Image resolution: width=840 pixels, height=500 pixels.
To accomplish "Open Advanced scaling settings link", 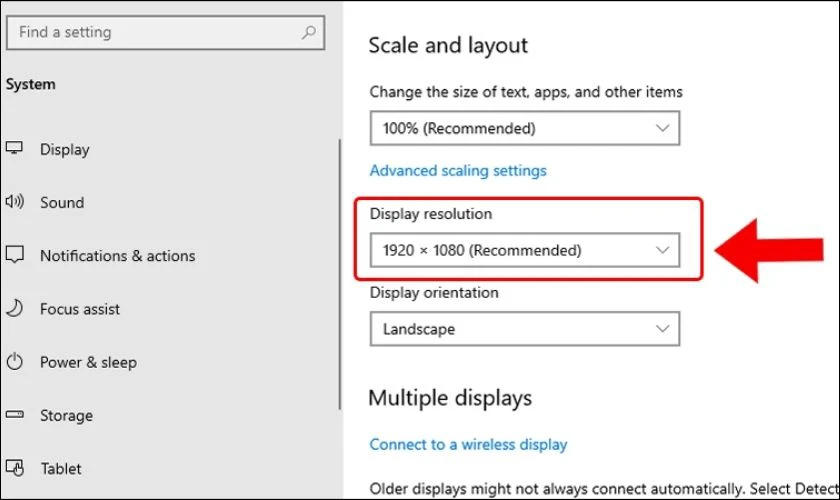I will tap(458, 170).
